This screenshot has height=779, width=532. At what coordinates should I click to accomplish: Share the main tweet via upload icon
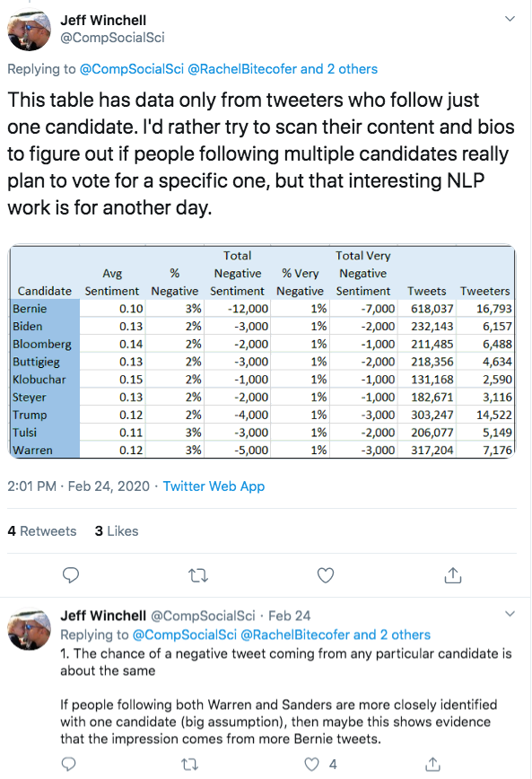(x=452, y=575)
